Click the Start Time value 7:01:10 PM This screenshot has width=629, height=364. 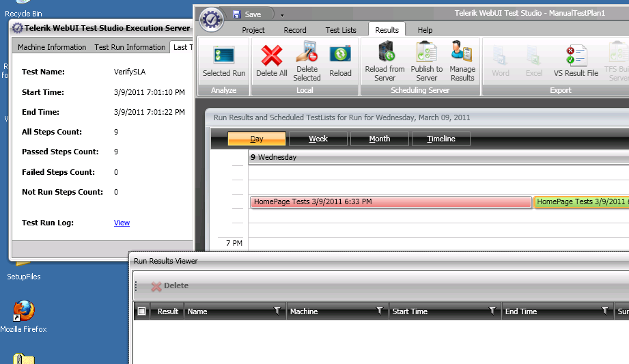[150, 92]
